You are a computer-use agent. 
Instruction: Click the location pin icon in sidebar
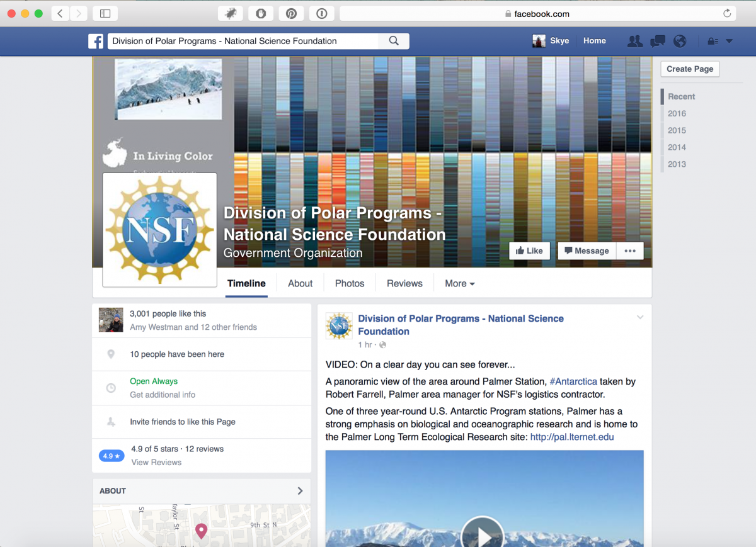click(x=111, y=354)
